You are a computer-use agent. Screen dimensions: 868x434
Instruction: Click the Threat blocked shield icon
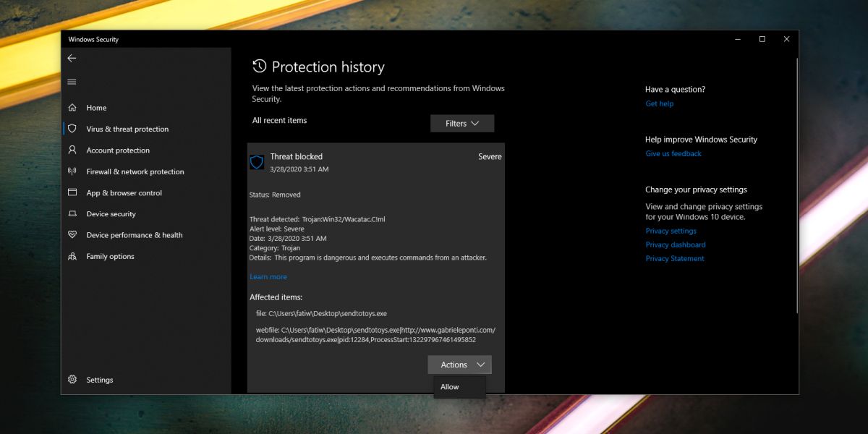[x=257, y=162]
